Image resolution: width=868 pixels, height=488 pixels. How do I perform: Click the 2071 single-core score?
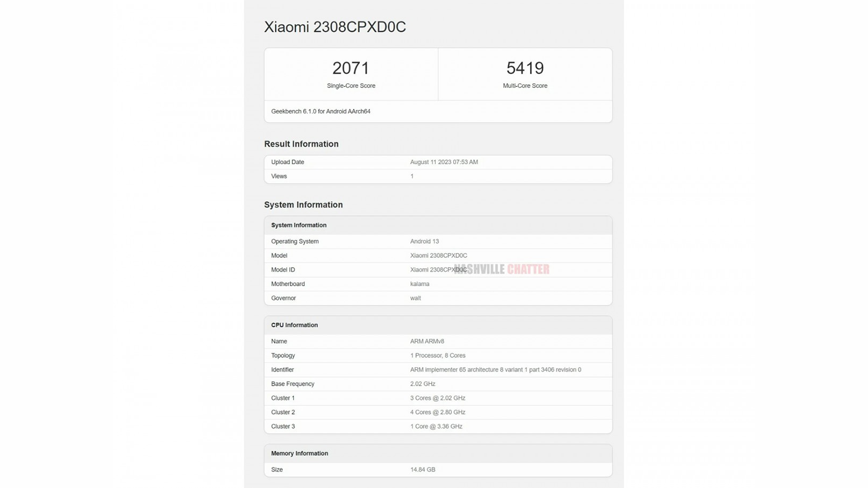351,68
